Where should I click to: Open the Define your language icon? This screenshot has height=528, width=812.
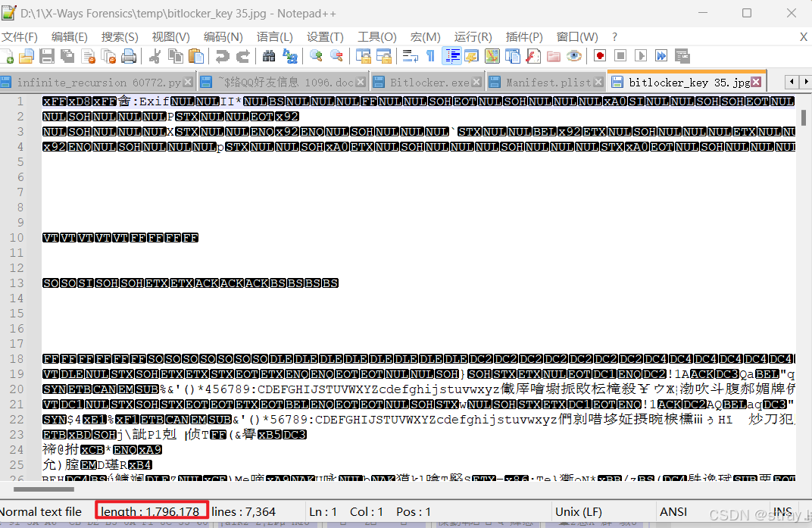(472, 56)
